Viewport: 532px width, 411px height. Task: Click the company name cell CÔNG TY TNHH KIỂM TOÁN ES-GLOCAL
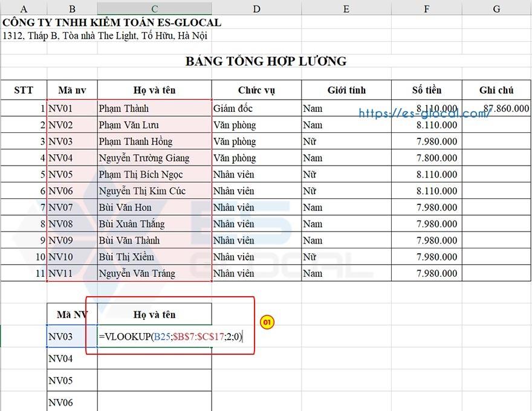pos(112,23)
